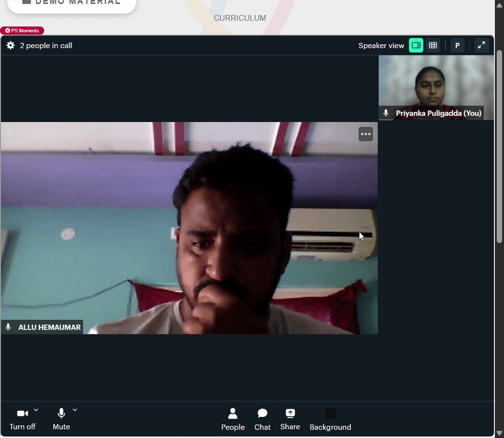Open the three-dots menu on ALLU HEMAUMAR video
The width and height of the screenshot is (504, 438).
point(365,134)
